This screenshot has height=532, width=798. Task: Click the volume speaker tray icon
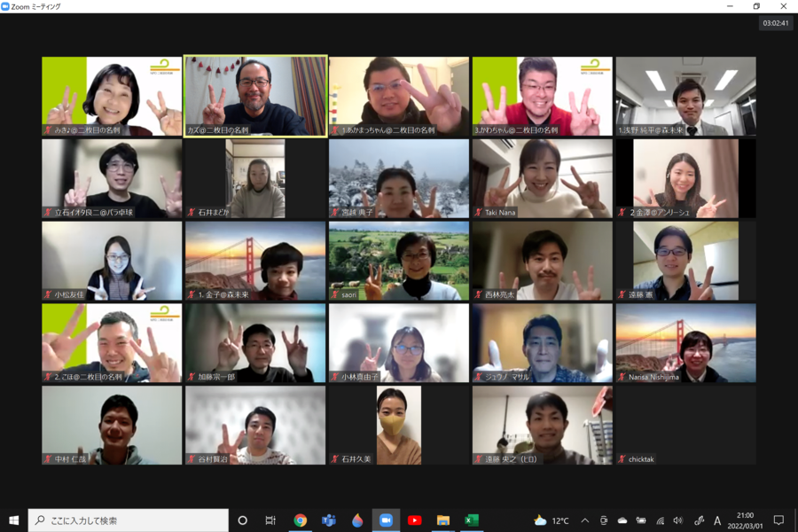(678, 520)
